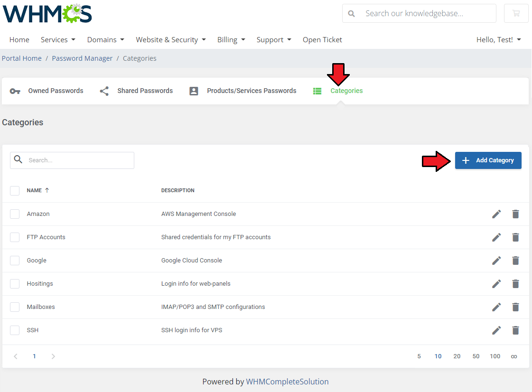
Task: Click 'IMAP/POP3 and SMTP configurations' text
Action: coord(213,307)
